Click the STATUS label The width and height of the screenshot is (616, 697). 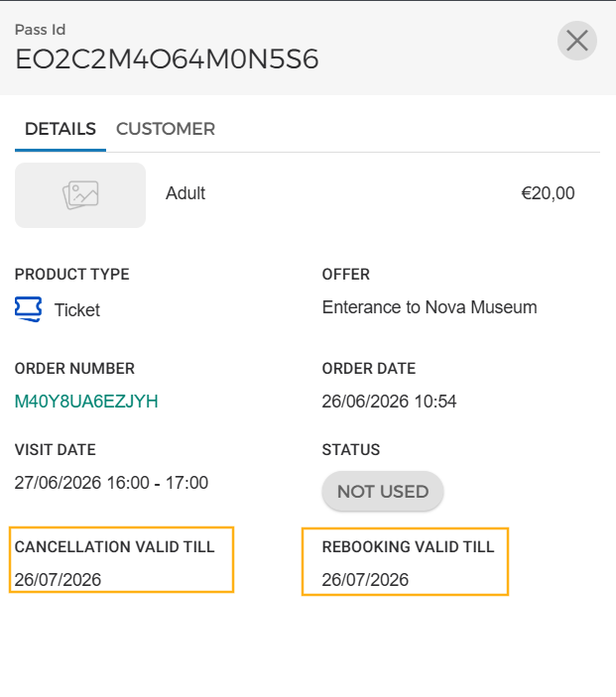pos(351,450)
